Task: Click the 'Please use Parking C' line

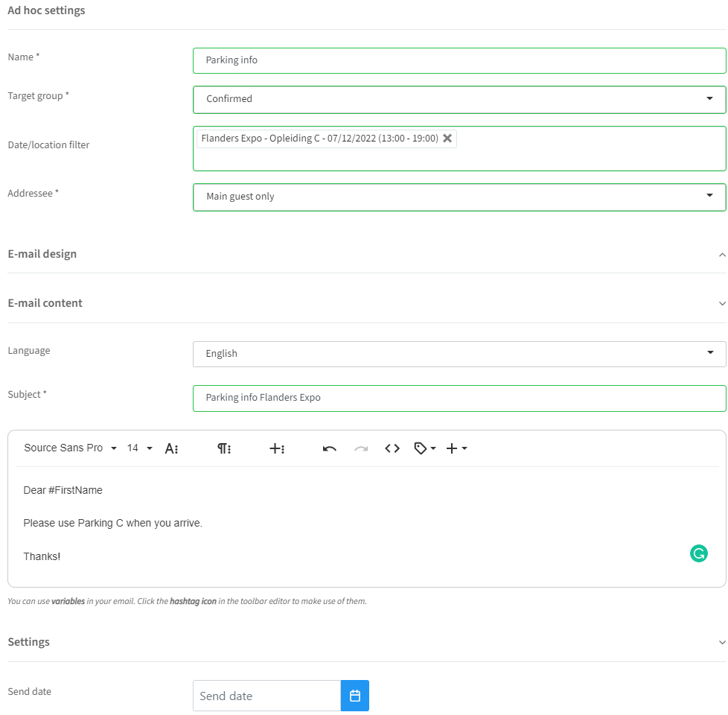Action: (113, 523)
